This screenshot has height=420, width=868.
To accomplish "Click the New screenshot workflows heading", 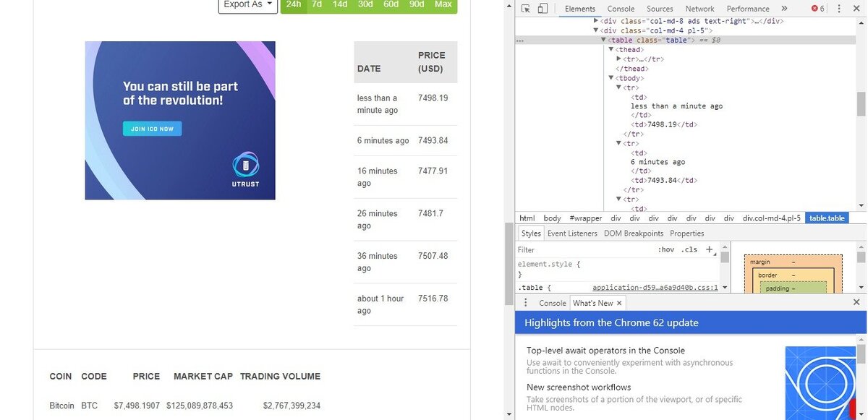I will coord(579,387).
